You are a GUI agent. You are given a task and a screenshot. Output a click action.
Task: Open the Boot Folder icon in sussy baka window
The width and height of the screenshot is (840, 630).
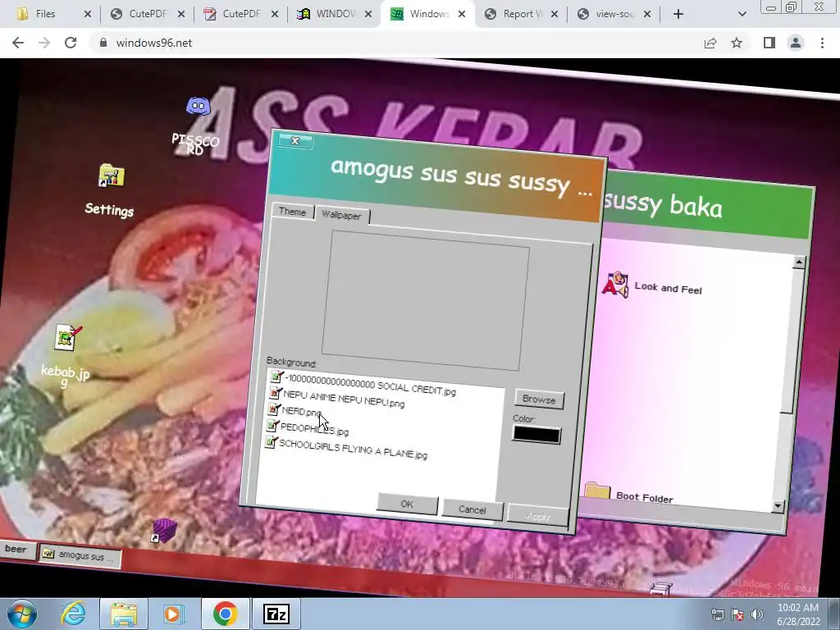(598, 491)
